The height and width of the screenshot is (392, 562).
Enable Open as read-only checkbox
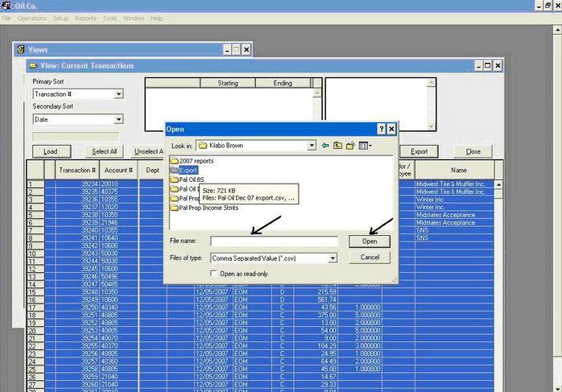point(213,274)
